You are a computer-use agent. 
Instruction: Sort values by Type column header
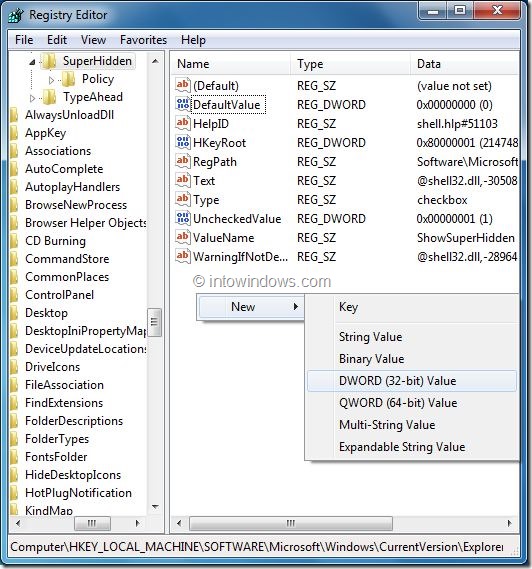(350, 64)
